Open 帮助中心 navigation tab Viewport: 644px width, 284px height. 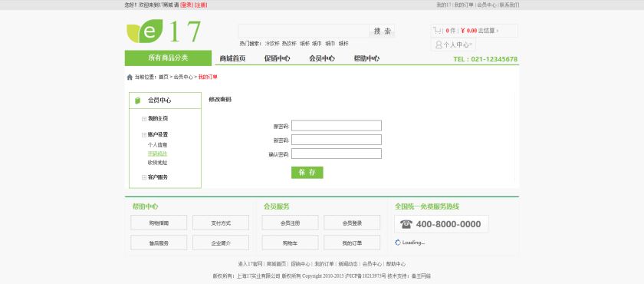tap(366, 59)
